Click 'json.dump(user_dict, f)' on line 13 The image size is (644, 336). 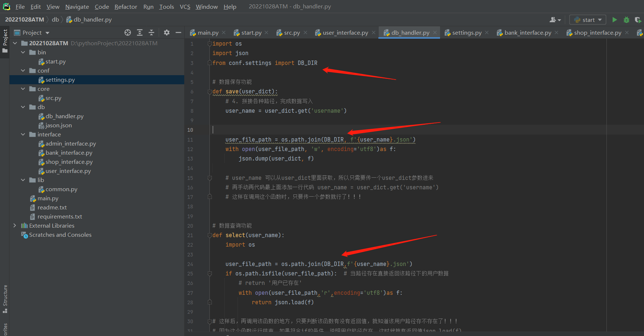(x=276, y=159)
